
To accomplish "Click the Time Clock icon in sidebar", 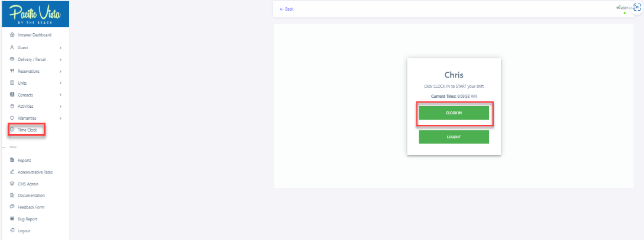I will click(12, 129).
